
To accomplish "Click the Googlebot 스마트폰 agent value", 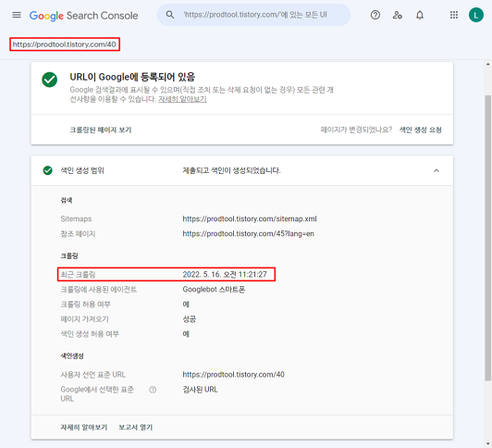I will click(214, 290).
